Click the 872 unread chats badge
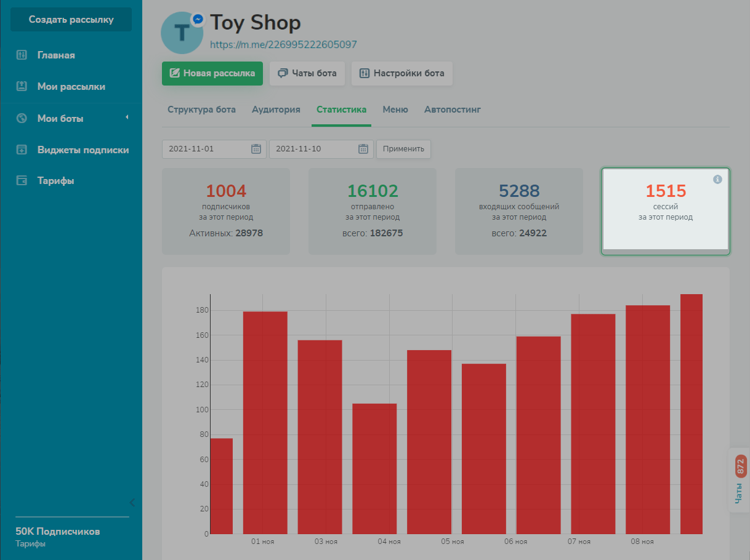Image resolution: width=750 pixels, height=560 pixels. click(741, 467)
